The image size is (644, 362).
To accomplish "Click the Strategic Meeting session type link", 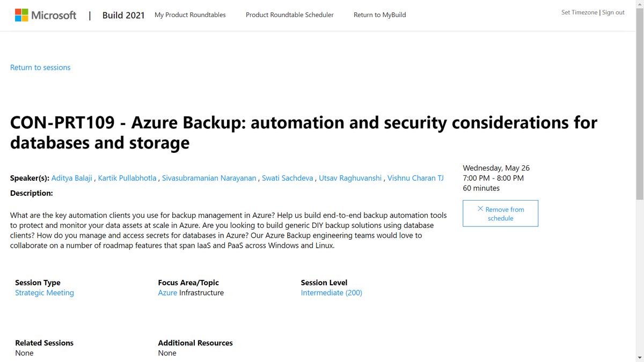I will click(45, 293).
